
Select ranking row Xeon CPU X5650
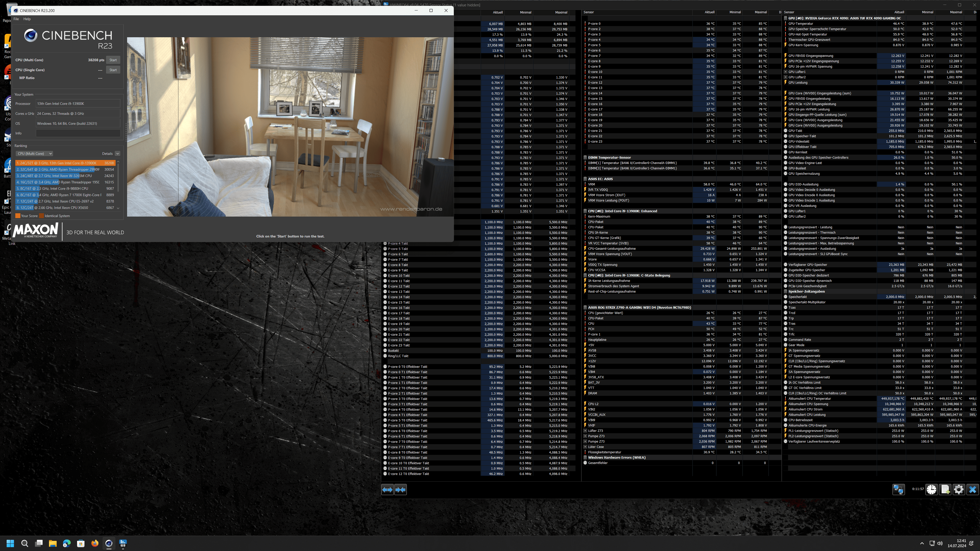[x=65, y=208]
